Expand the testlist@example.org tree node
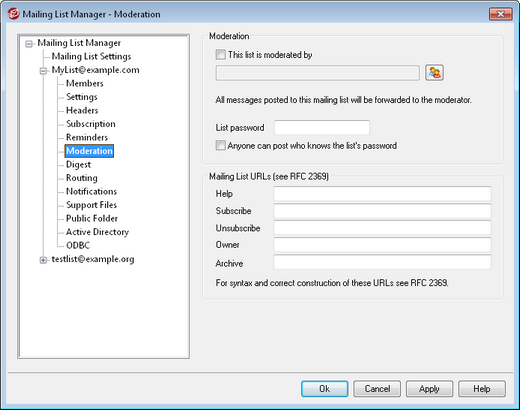 point(43,260)
